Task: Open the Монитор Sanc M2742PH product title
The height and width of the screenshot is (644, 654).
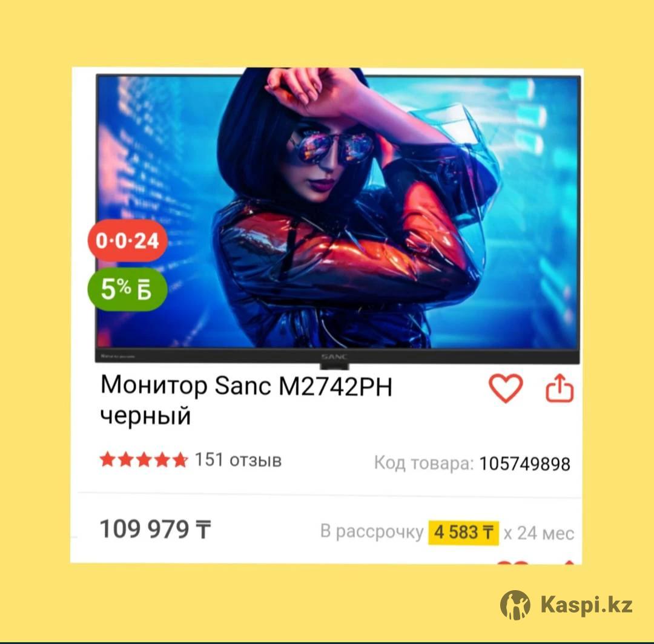Action: pyautogui.click(x=246, y=399)
